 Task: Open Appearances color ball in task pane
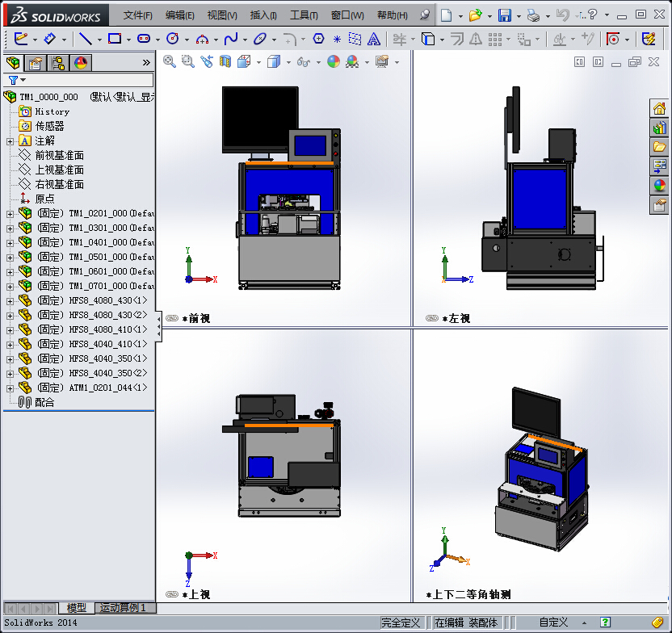pos(660,186)
